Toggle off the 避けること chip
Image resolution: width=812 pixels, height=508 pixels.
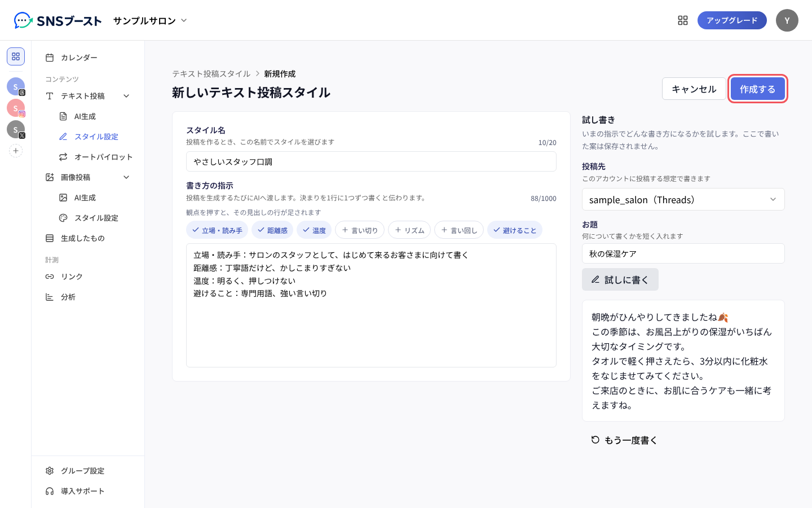pyautogui.click(x=515, y=230)
